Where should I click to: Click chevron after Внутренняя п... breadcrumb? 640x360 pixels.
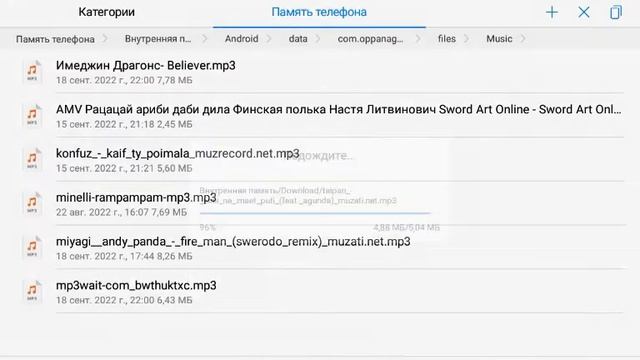pos(205,39)
